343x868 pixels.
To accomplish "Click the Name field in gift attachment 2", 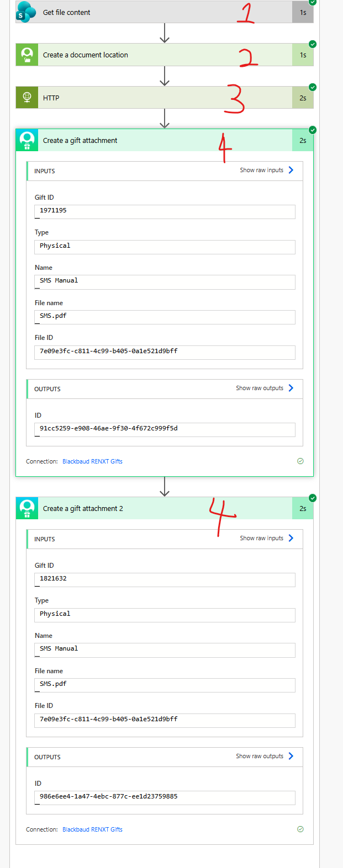I will coord(165,649).
